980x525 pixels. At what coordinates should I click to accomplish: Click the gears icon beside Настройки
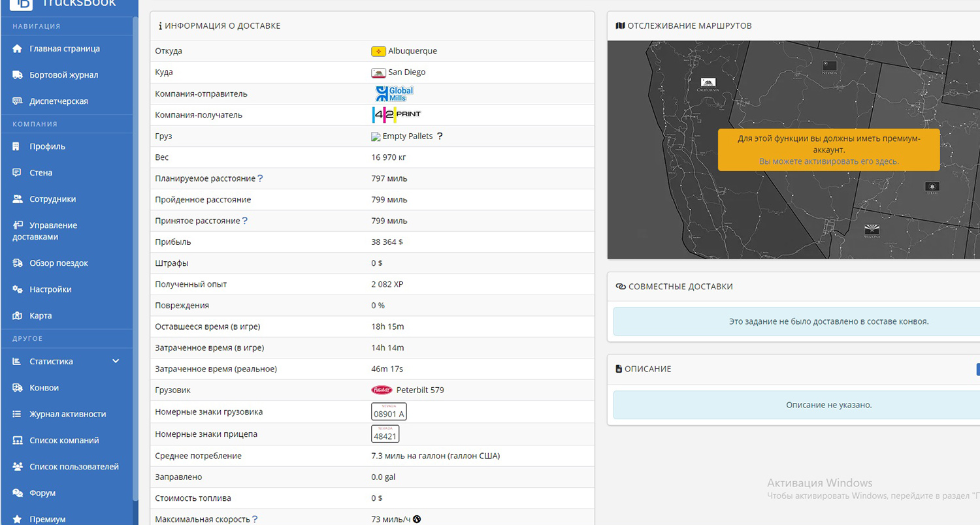[x=18, y=289]
